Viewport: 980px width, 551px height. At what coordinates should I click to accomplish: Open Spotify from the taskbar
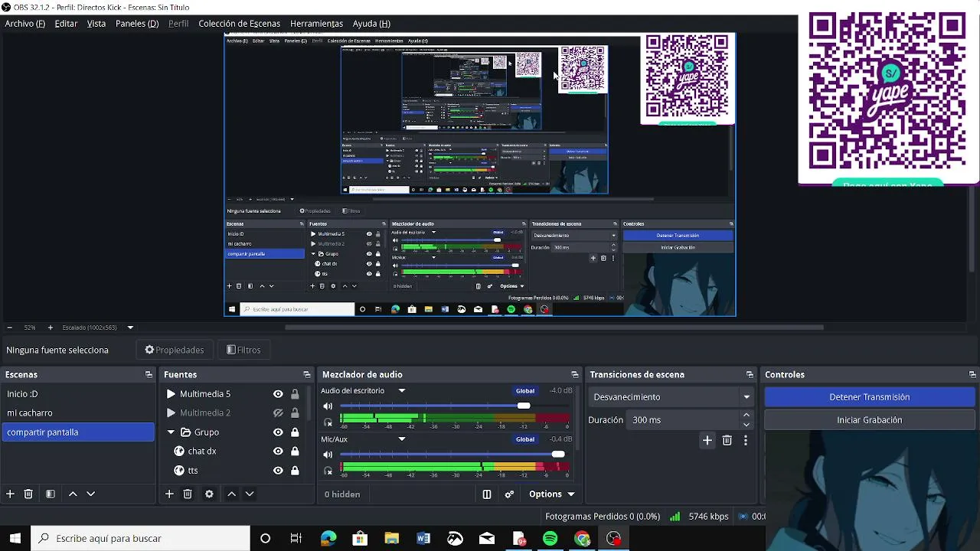coord(550,539)
